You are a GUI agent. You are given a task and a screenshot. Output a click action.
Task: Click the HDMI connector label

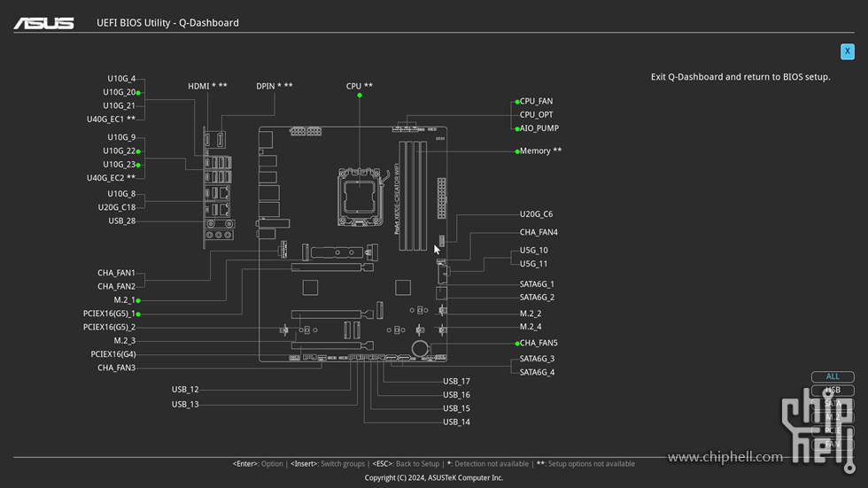coord(207,86)
